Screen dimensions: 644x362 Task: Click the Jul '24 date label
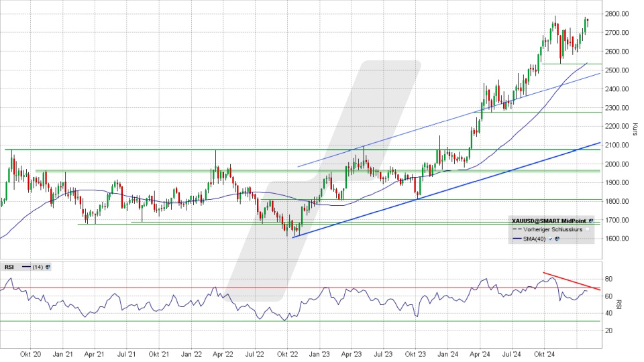[x=512, y=354]
